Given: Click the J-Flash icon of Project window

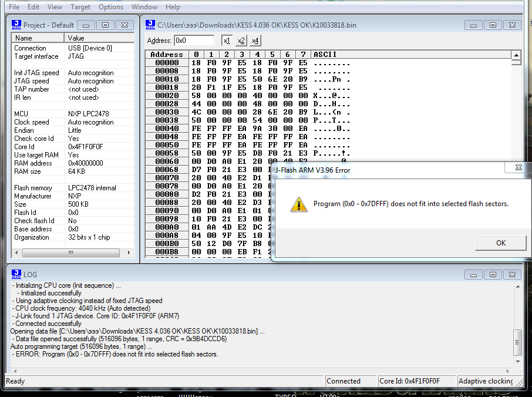Looking at the screenshot, I should click(x=16, y=25).
